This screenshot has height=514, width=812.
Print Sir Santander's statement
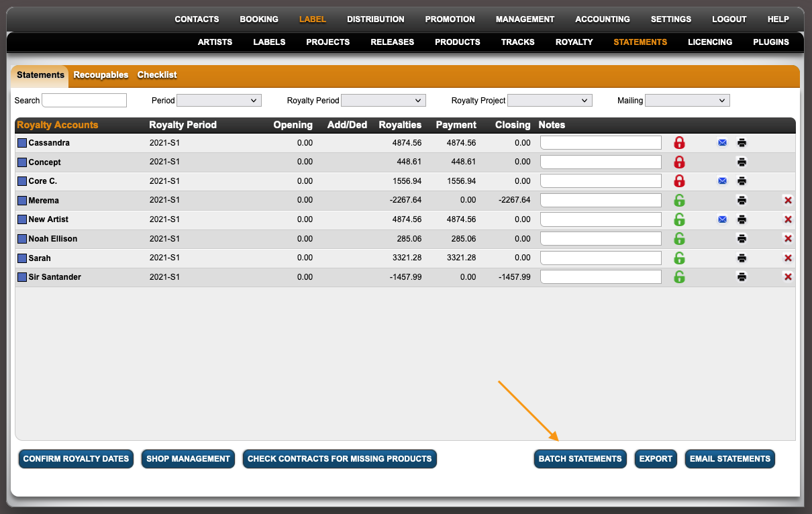[x=742, y=276]
